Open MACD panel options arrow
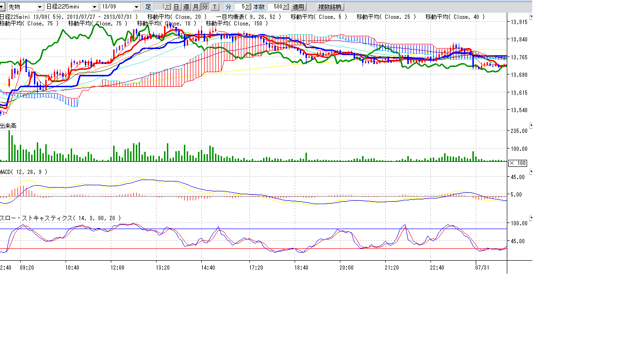This screenshot has height=362, width=644. tap(532, 172)
